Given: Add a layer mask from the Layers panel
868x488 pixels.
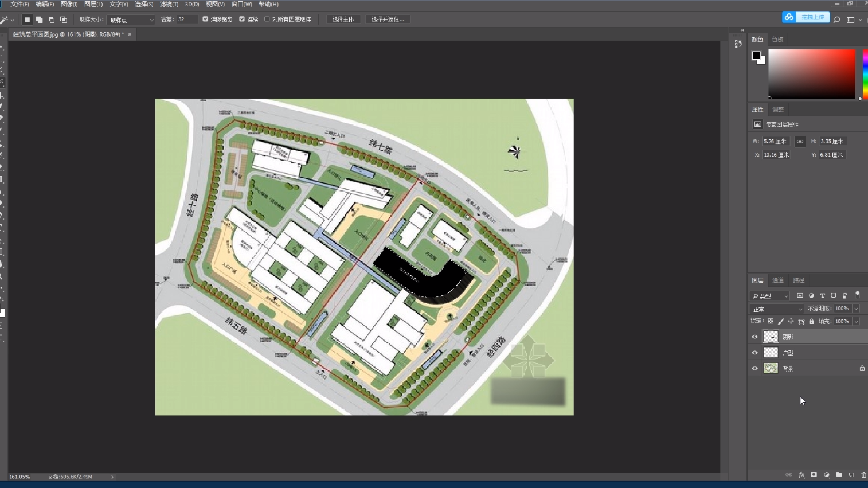Looking at the screenshot, I should (x=814, y=475).
